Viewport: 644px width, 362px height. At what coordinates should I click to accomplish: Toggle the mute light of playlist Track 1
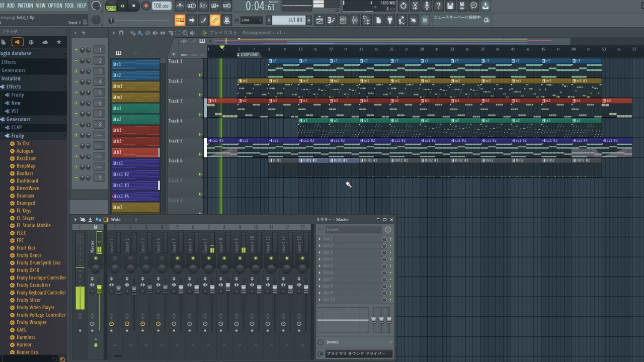(200, 75)
